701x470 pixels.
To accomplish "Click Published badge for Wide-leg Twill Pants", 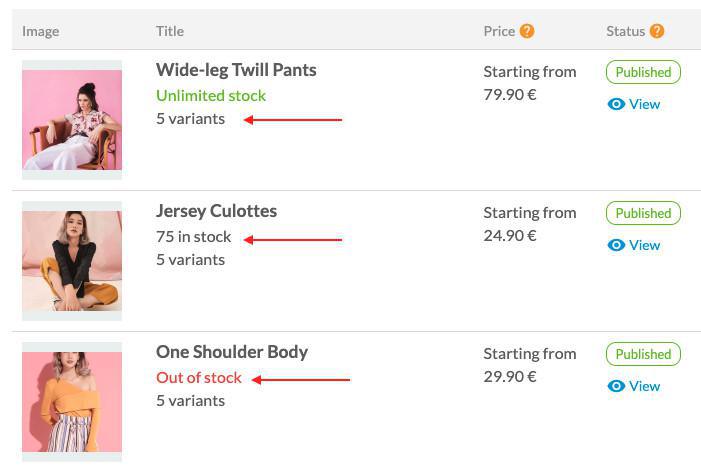I will pyautogui.click(x=643, y=72).
